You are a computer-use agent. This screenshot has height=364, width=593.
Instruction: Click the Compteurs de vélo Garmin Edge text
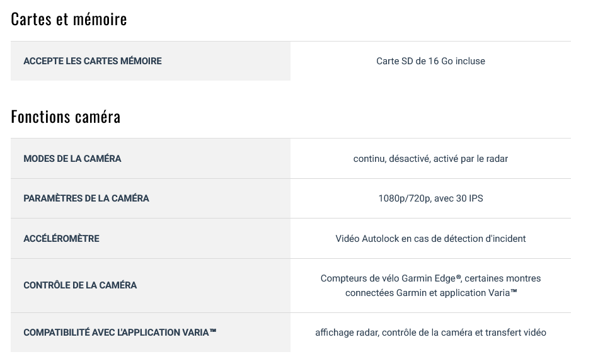click(388, 278)
